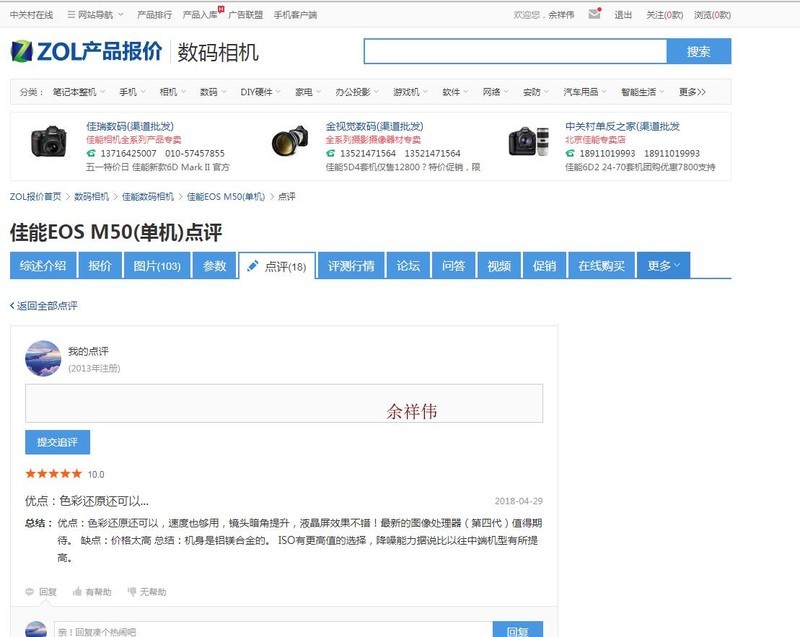
Task: Open the 手机客户端 link
Action: 295,15
